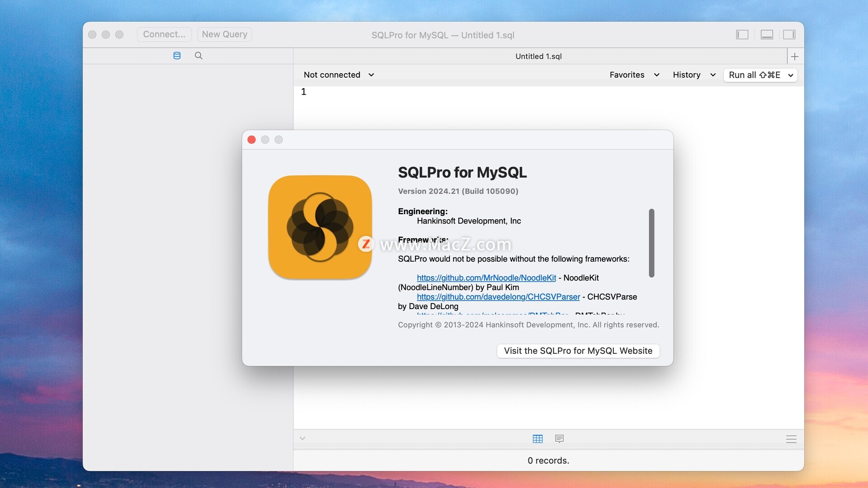Open the NoodleKit GitHub link

tap(486, 278)
